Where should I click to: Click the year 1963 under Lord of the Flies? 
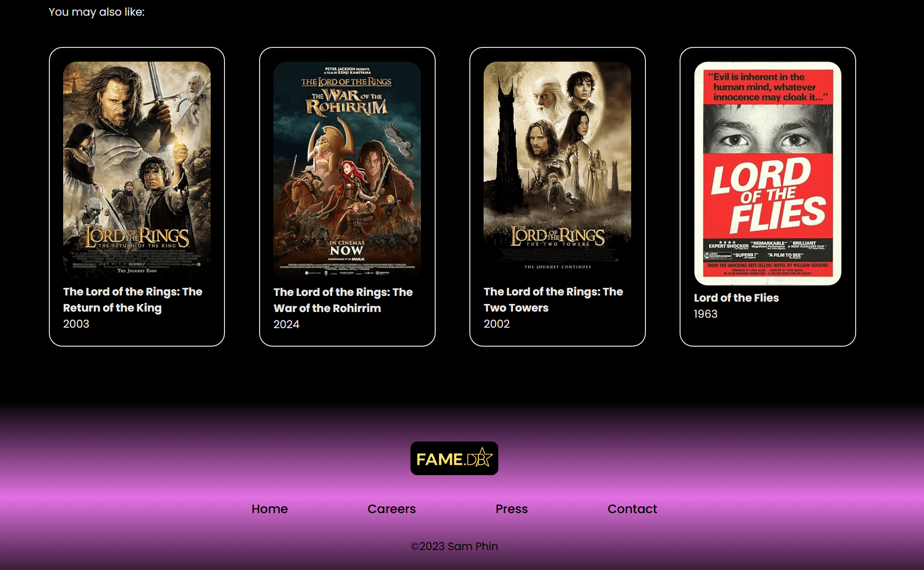tap(706, 314)
